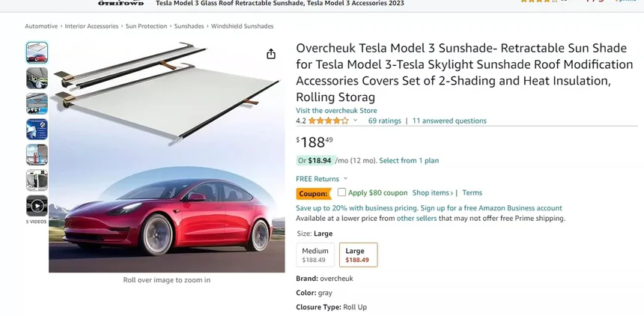Select the fifth product thumbnail
Image resolution: width=644 pixels, height=316 pixels.
click(37, 155)
